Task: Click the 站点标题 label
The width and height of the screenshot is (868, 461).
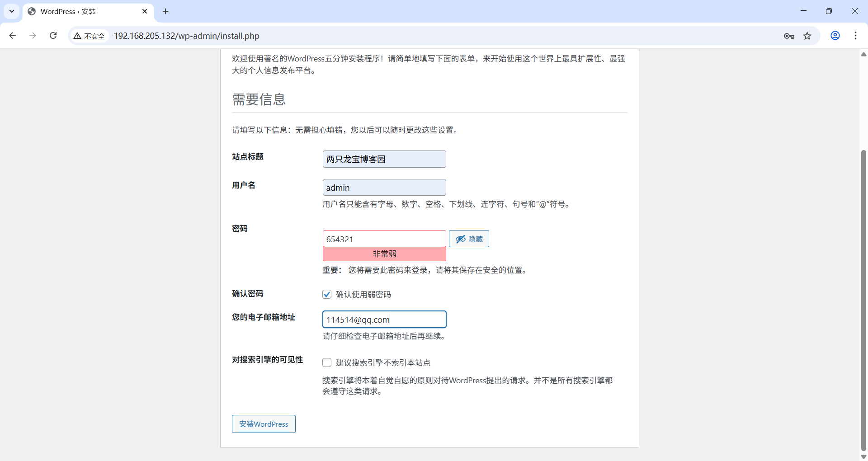Action: coord(248,157)
